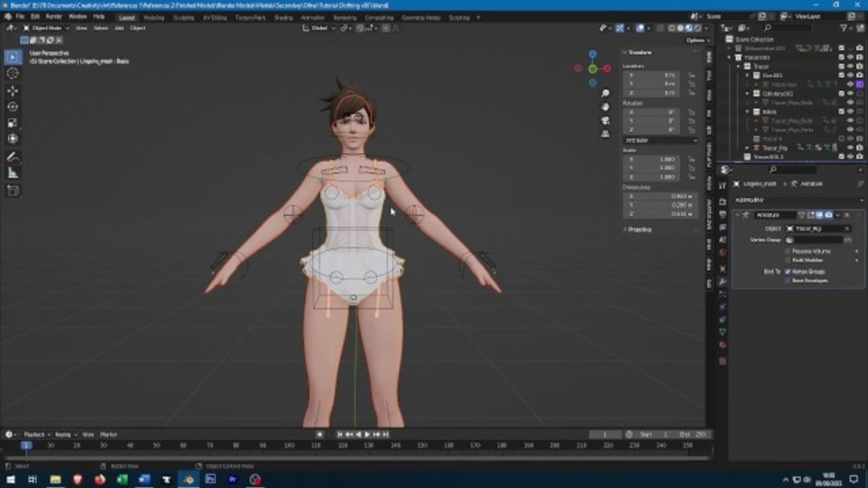Open the Object Mode dropdown

[46, 28]
